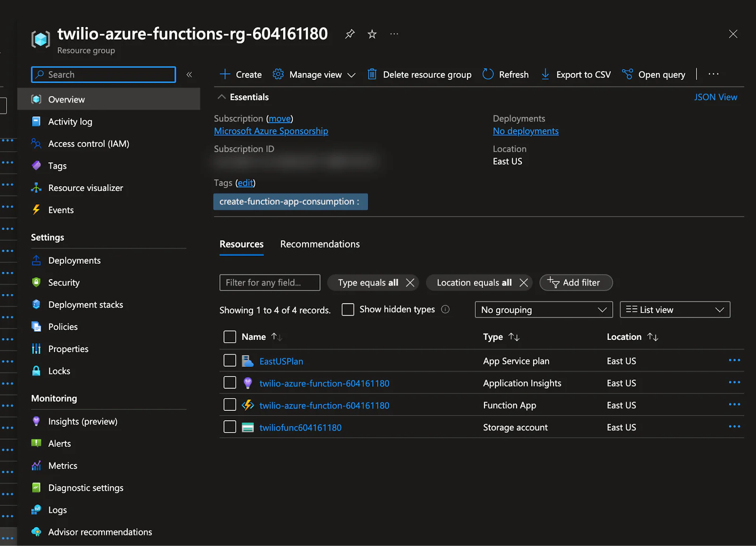
Task: Expand the Manage view dropdown chevron
Action: tap(351, 75)
